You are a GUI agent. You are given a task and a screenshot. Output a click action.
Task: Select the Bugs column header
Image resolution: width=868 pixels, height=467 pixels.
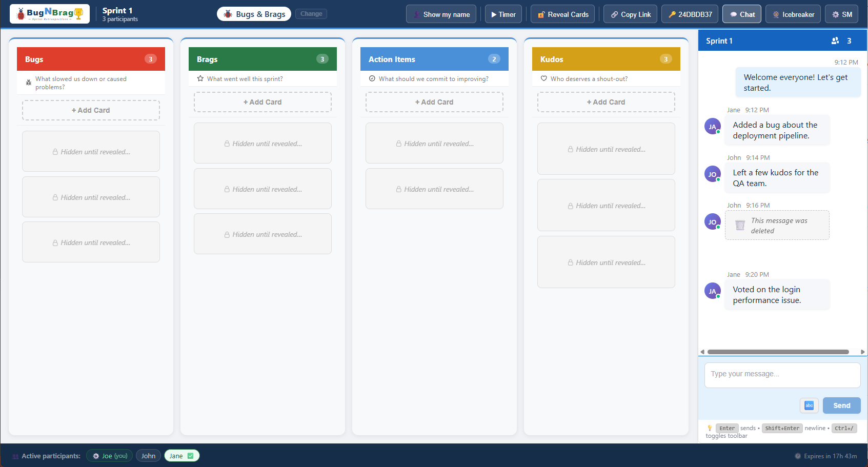pos(91,59)
